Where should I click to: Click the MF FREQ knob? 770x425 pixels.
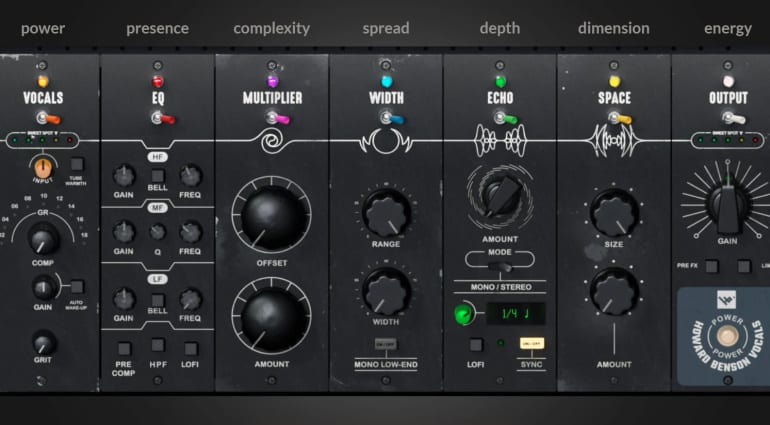190,232
